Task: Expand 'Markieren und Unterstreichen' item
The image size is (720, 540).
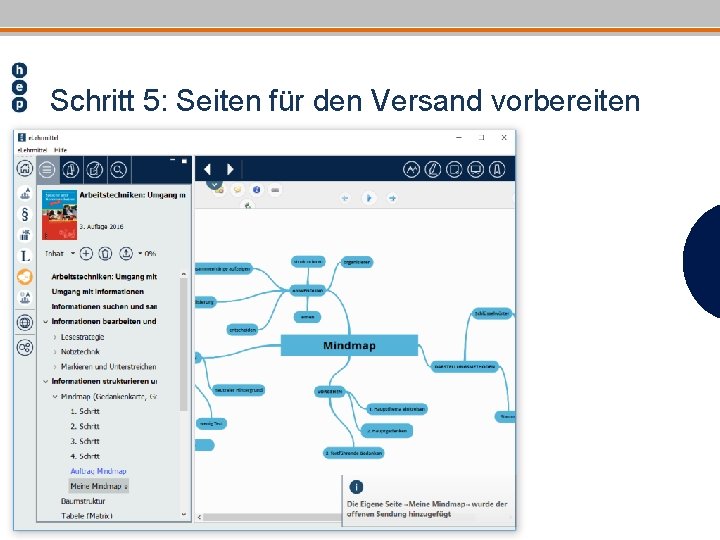Action: tap(55, 367)
